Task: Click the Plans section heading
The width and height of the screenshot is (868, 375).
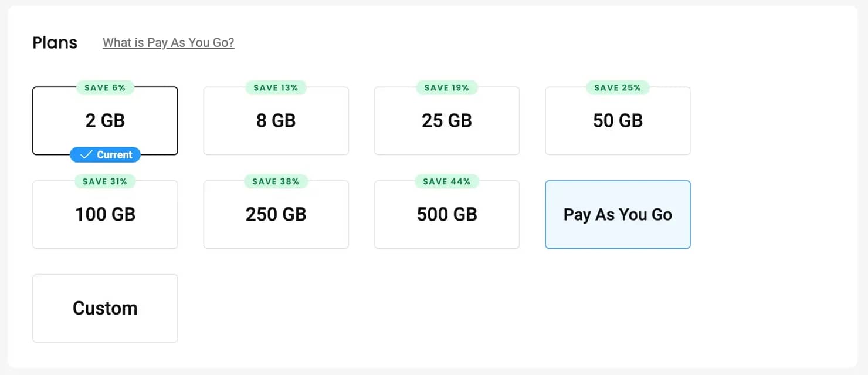Action: 55,43
